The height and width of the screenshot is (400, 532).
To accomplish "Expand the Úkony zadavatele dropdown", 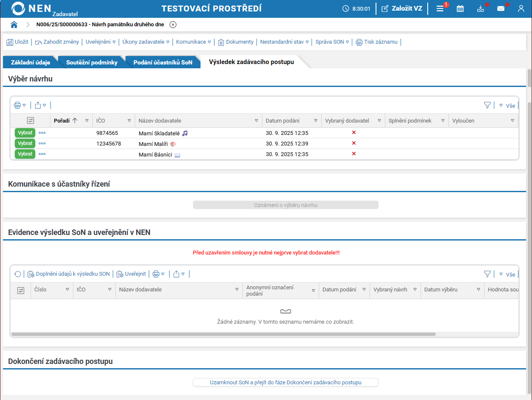I will click(146, 42).
